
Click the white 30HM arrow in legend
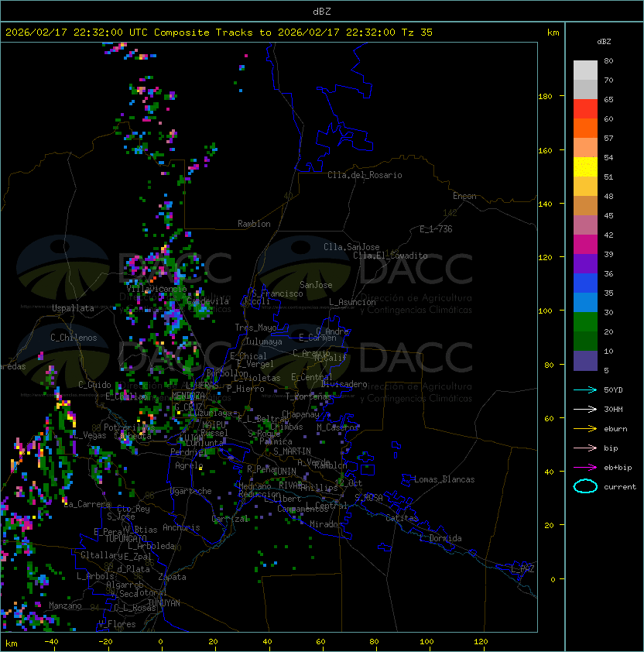(585, 409)
